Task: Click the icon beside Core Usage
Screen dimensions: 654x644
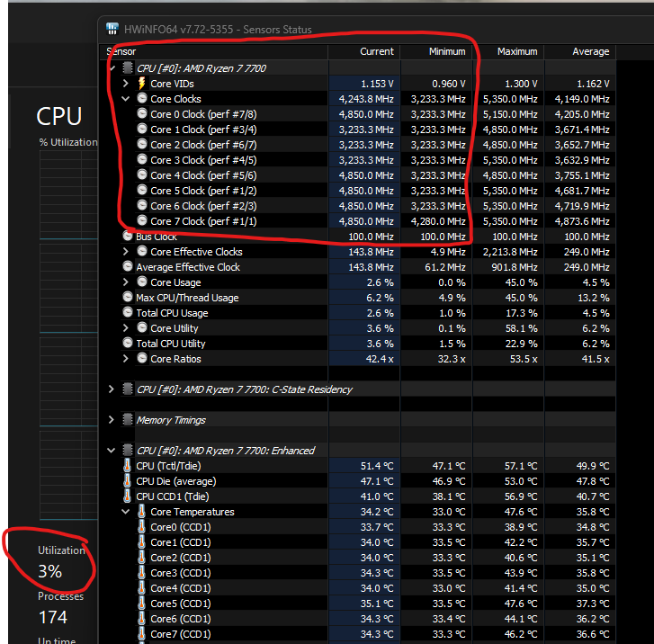Action: [142, 282]
